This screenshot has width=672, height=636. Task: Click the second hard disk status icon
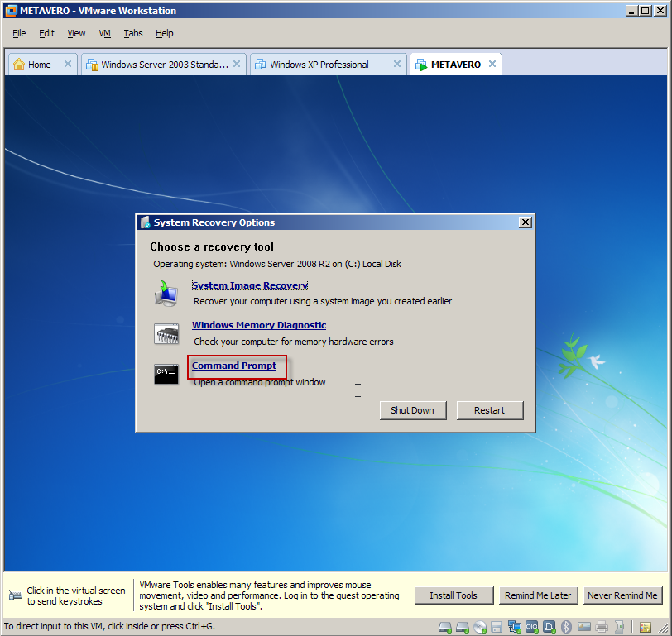point(463,627)
